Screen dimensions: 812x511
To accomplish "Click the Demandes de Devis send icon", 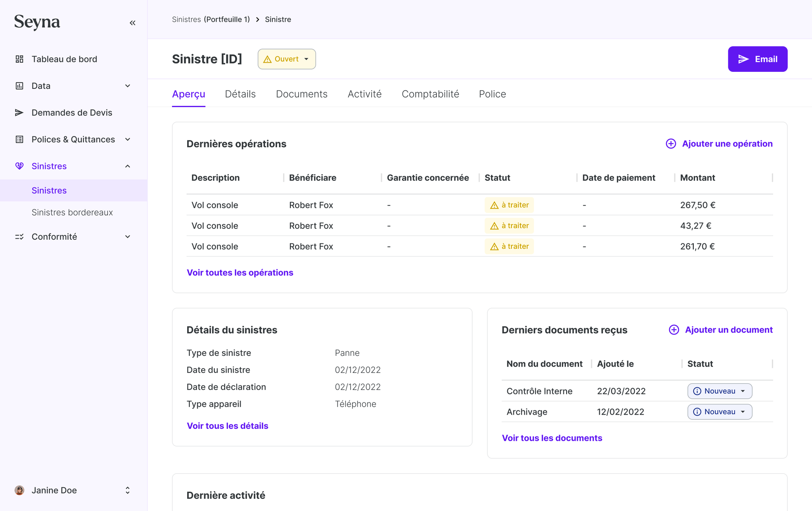I will [19, 113].
